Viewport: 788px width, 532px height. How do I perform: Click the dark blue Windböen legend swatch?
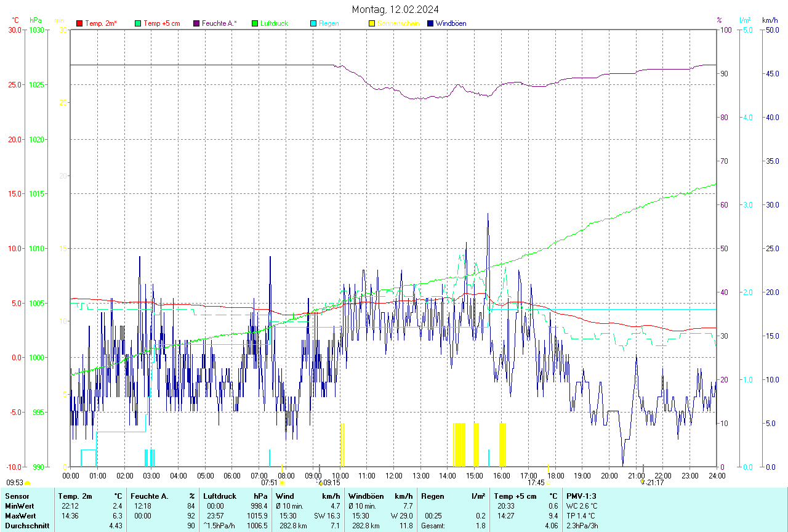point(430,23)
